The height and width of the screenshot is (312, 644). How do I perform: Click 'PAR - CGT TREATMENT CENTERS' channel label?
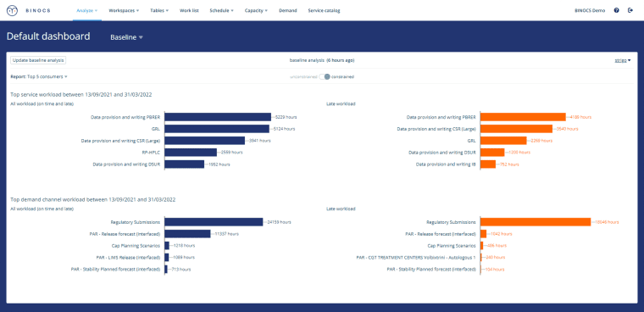point(416,258)
